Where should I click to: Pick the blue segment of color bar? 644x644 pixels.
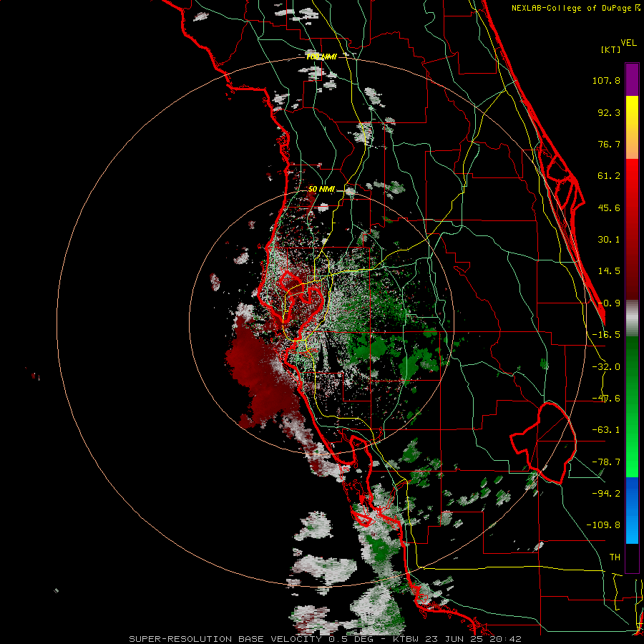point(632,510)
